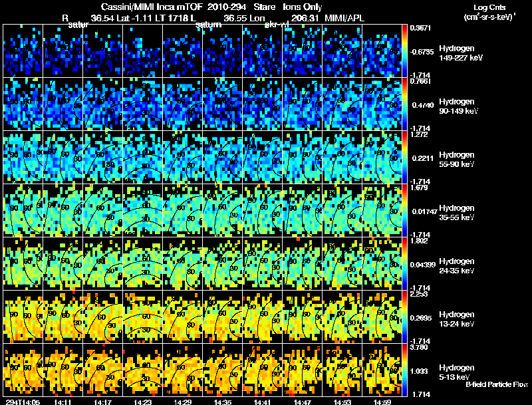532x405 pixels.
Task: Open the 149-227 keV image panel at 14:47
Action: (x=302, y=51)
